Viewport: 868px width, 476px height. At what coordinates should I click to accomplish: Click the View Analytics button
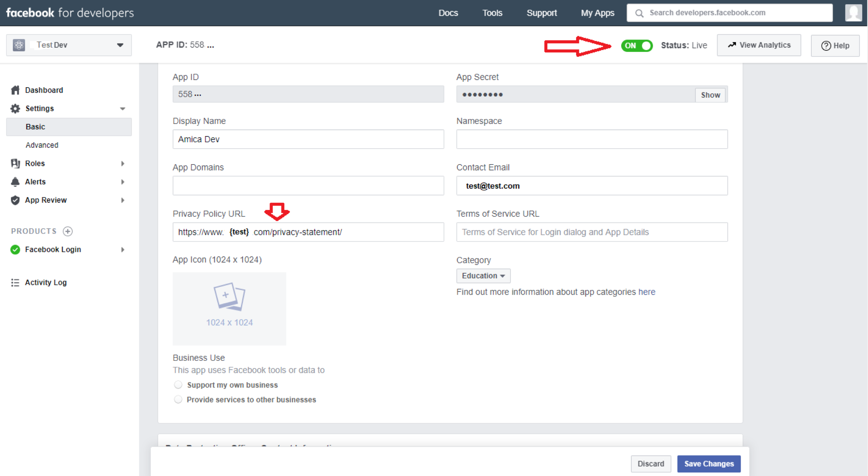[x=759, y=45]
